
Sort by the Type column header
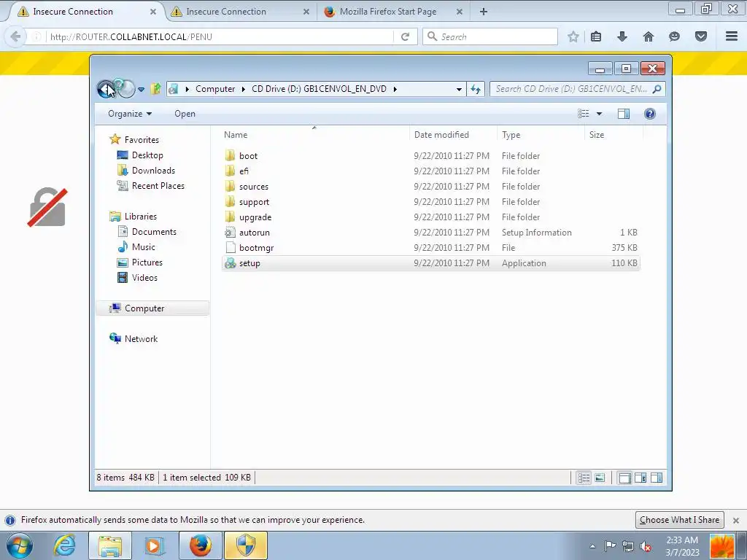(541, 135)
